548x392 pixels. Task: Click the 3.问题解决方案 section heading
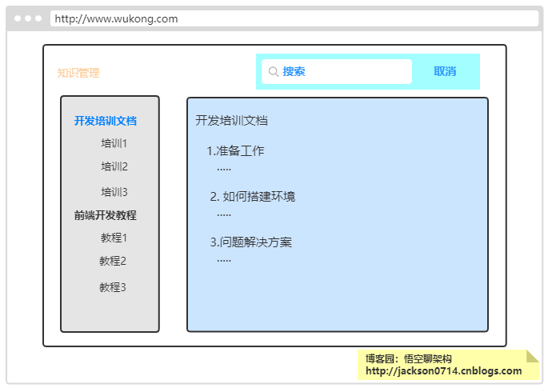coord(250,242)
